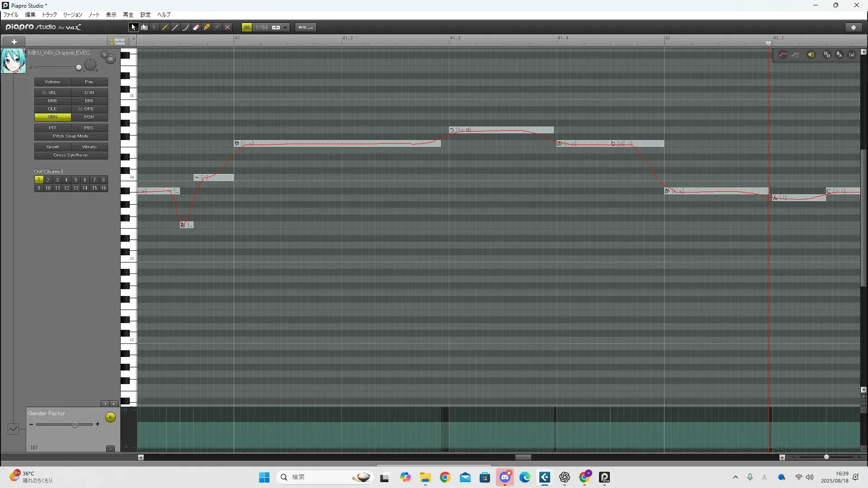Open the トラック menu
This screenshot has width=868, height=488.
pyautogui.click(x=49, y=15)
